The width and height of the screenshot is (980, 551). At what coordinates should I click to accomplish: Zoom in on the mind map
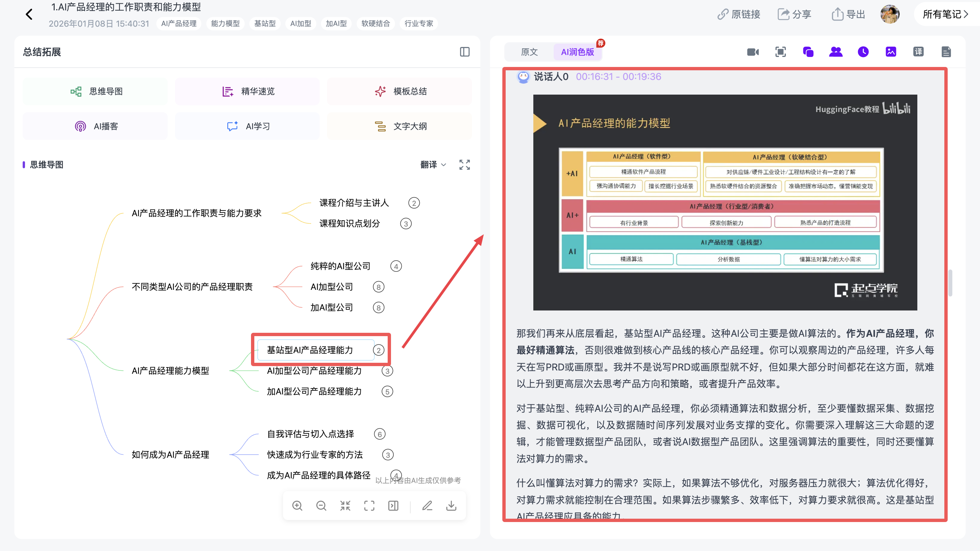click(x=297, y=505)
